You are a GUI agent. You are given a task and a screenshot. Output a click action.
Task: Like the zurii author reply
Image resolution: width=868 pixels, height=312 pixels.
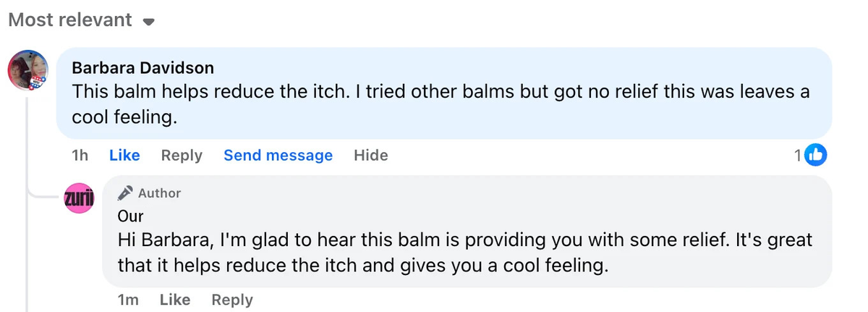coord(175,300)
